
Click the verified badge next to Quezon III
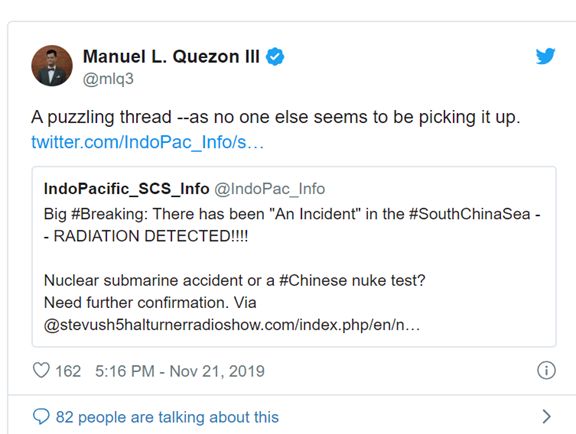275,57
